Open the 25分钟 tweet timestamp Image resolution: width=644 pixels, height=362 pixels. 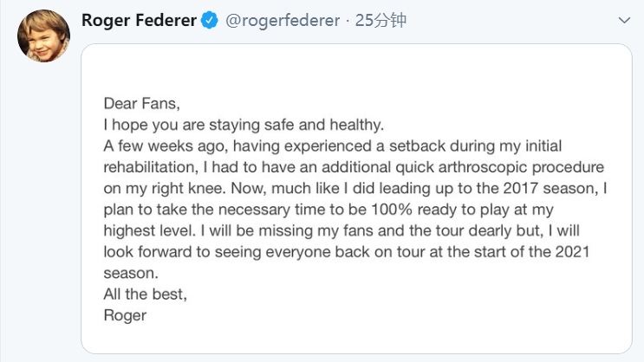[x=381, y=21]
